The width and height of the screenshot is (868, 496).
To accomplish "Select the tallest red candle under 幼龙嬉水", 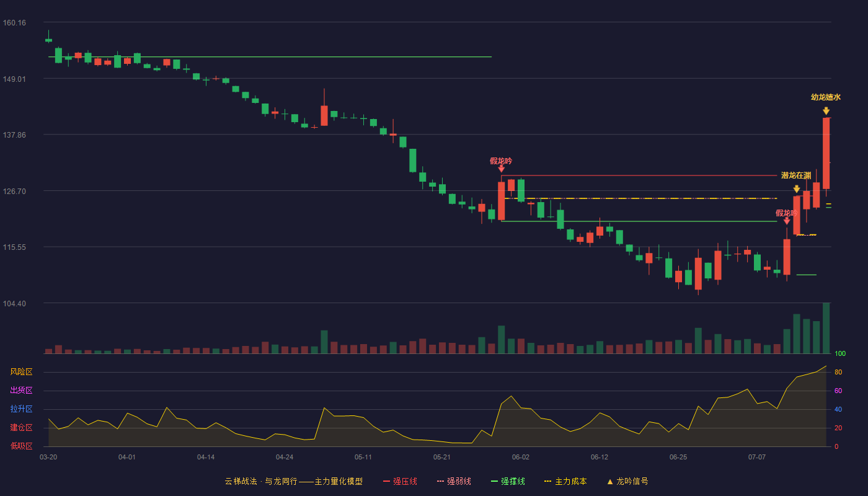I will 826,153.
